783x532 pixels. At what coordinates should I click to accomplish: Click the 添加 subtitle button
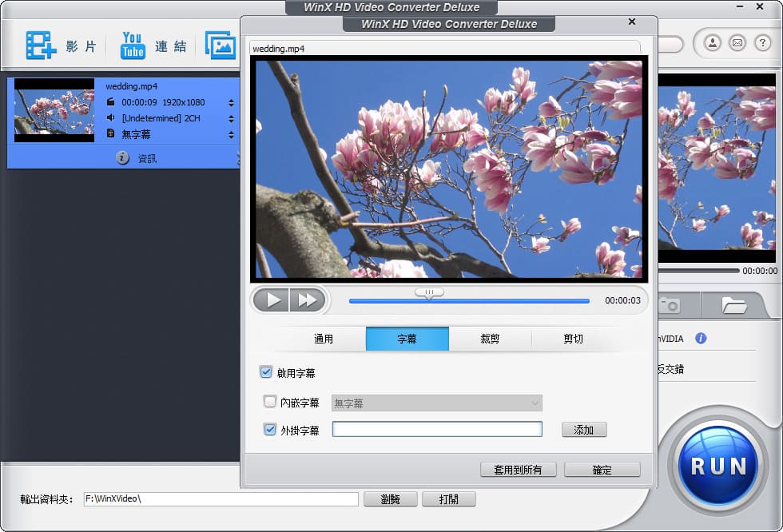tap(583, 430)
